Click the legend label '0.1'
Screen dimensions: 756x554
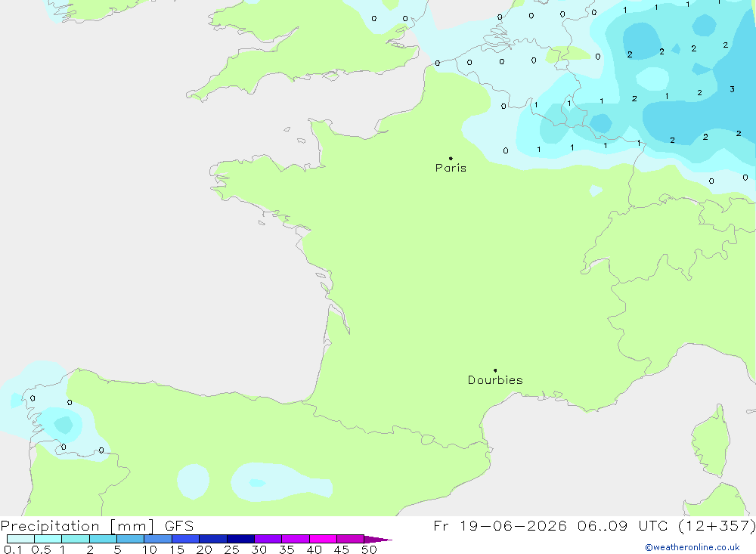(x=13, y=549)
